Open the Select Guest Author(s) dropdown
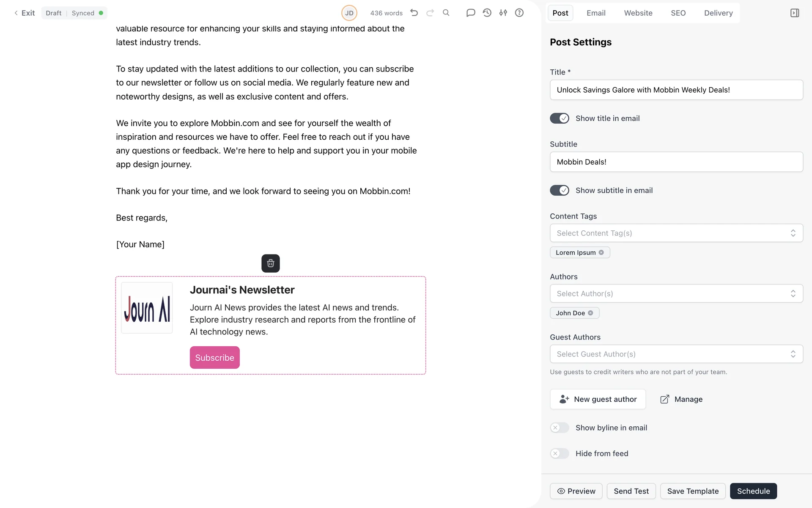 676,354
